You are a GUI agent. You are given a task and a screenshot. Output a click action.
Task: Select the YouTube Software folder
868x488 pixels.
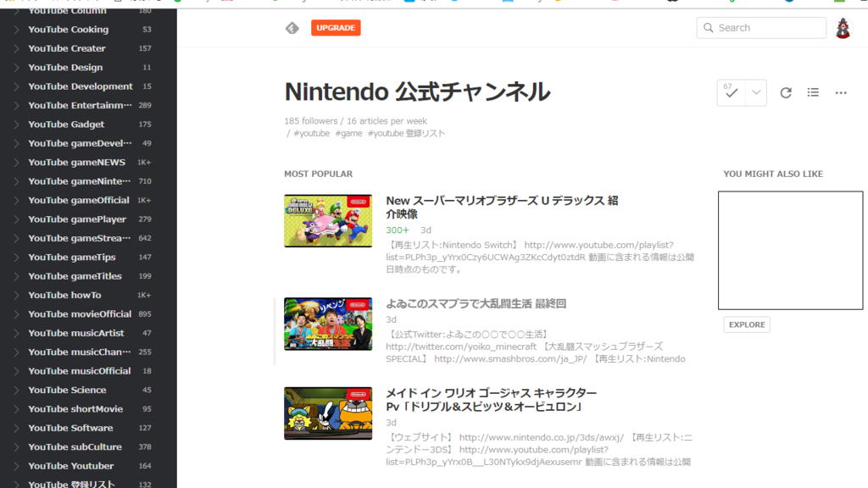coord(70,428)
